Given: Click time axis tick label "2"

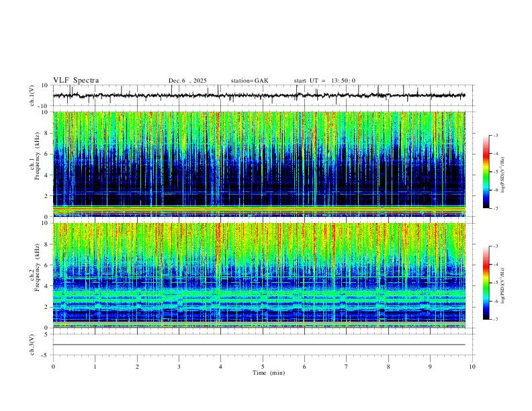Looking at the screenshot, I should [137, 367].
